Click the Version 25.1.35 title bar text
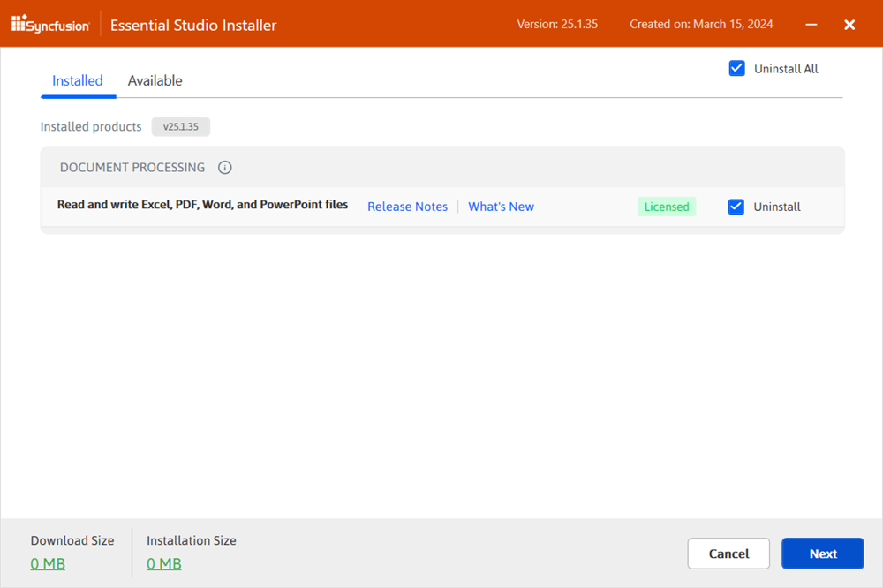Viewport: 883px width, 588px height. click(557, 24)
